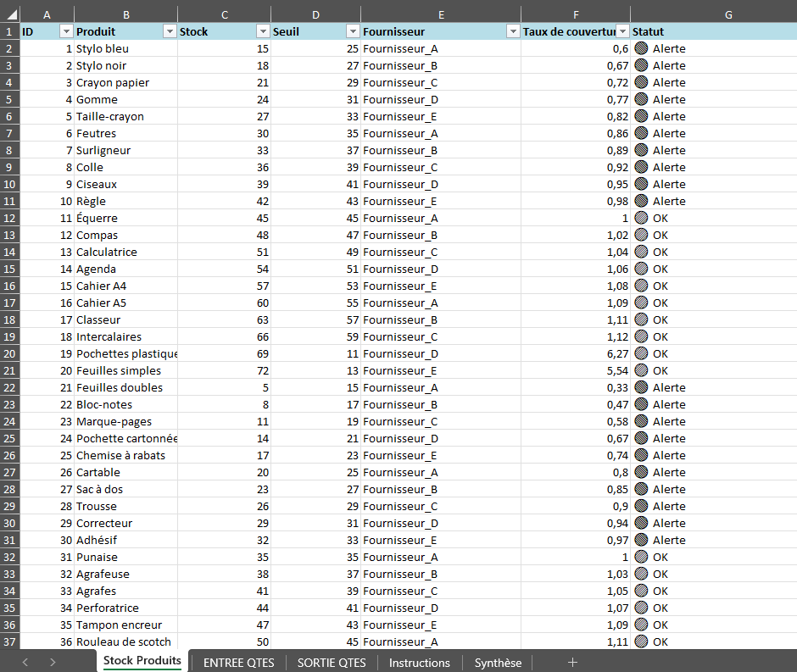Viewport: 797px width, 672px height.
Task: Click the Alerte status icon for Colle
Action: pyautogui.click(x=642, y=167)
